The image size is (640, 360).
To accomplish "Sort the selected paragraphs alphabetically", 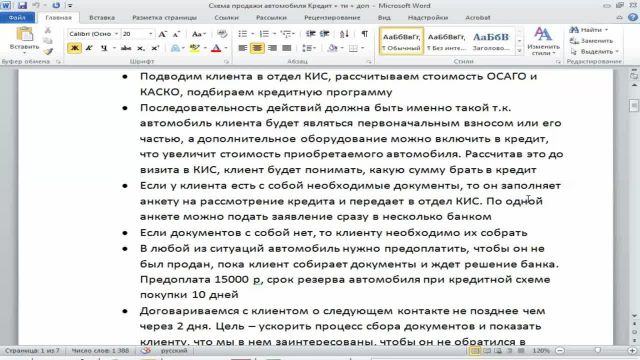I will (344, 34).
